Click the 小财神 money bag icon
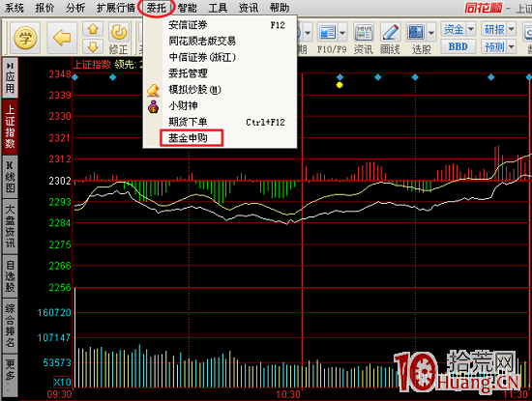Viewport: 532px width, 401px height. (154, 106)
